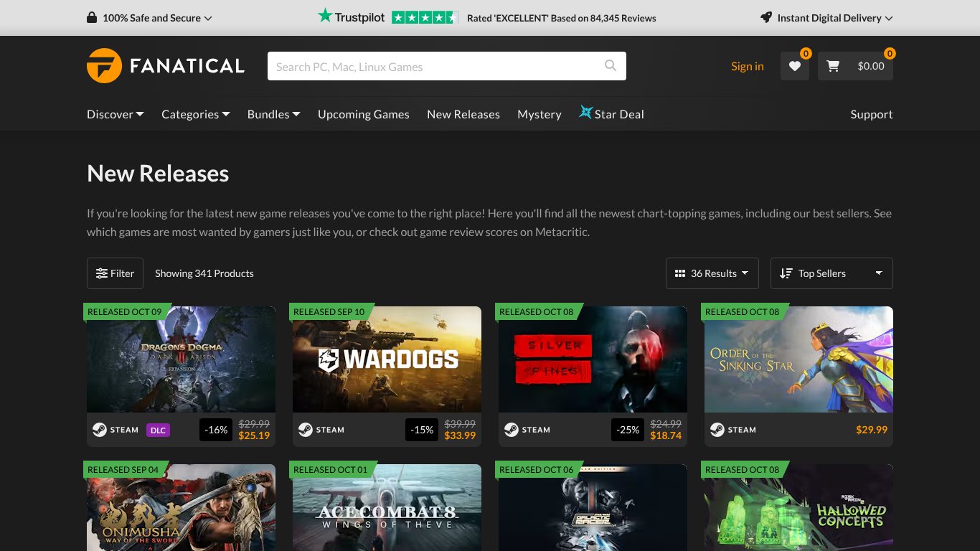Viewport: 980px width, 551px height.
Task: Click the Sign in link
Action: [748, 66]
